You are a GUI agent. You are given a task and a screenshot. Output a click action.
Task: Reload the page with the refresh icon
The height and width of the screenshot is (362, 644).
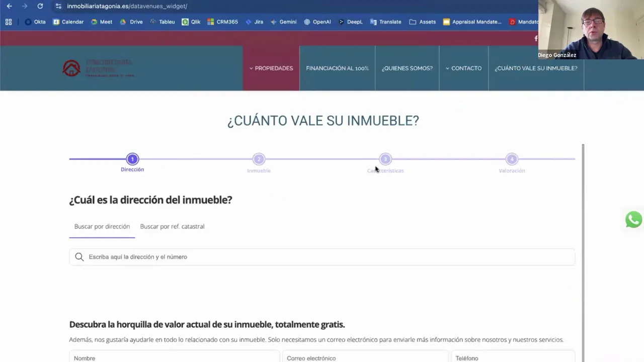[40, 6]
